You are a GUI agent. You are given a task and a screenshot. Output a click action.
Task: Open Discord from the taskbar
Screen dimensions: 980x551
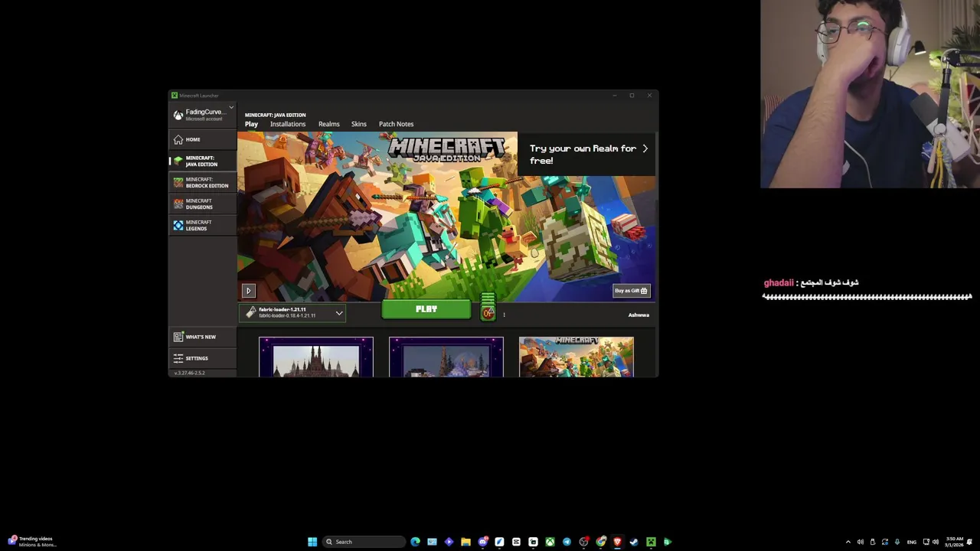(x=483, y=542)
